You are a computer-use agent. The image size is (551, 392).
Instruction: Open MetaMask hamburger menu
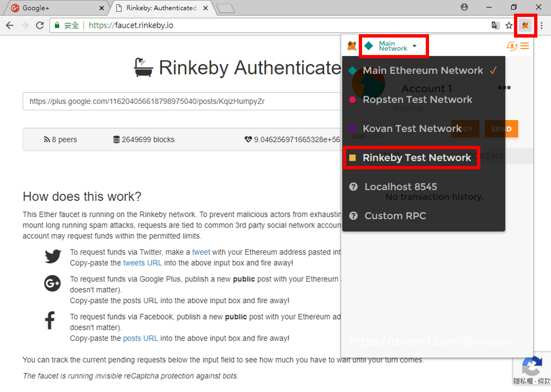pos(525,46)
